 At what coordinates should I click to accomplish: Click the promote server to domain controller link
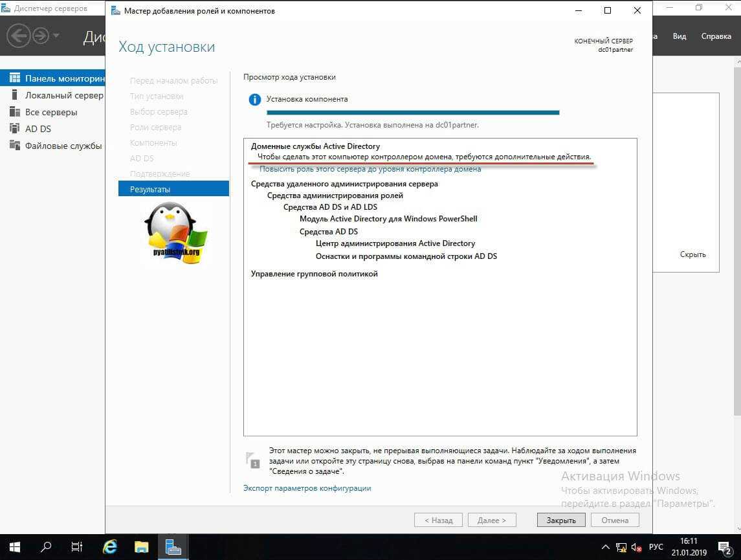click(370, 169)
